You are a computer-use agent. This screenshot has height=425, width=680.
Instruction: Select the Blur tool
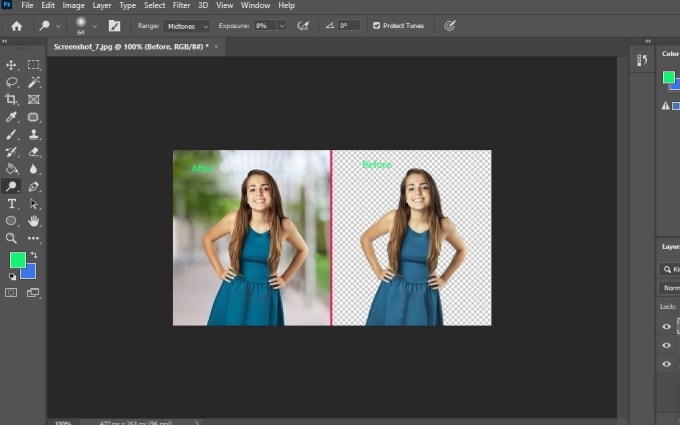(33, 169)
